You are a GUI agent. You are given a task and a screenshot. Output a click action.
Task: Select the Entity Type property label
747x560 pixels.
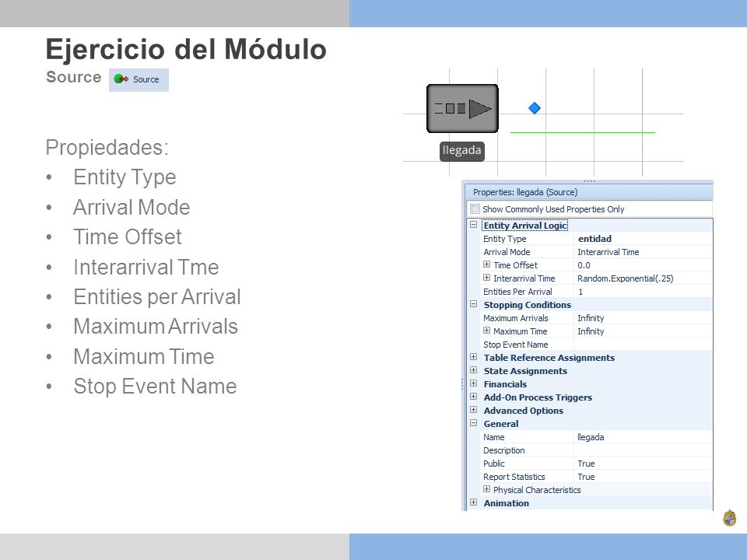(504, 239)
